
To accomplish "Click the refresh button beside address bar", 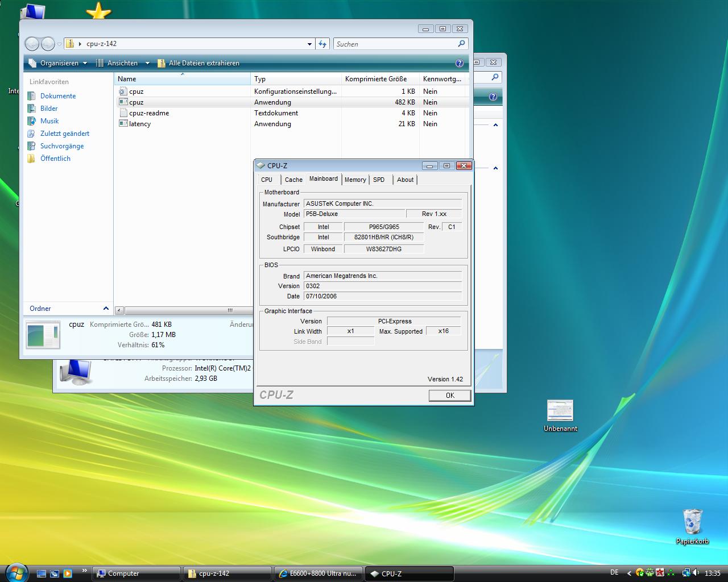I will (323, 44).
